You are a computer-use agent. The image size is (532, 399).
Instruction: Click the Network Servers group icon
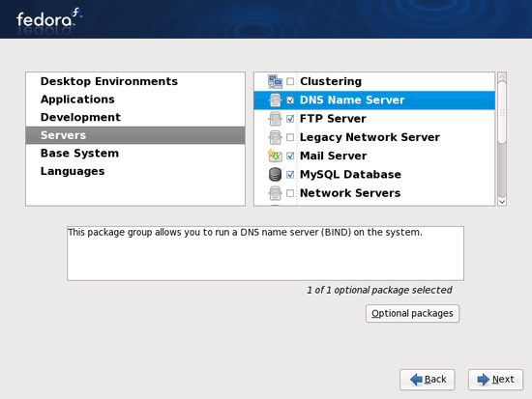(x=275, y=193)
